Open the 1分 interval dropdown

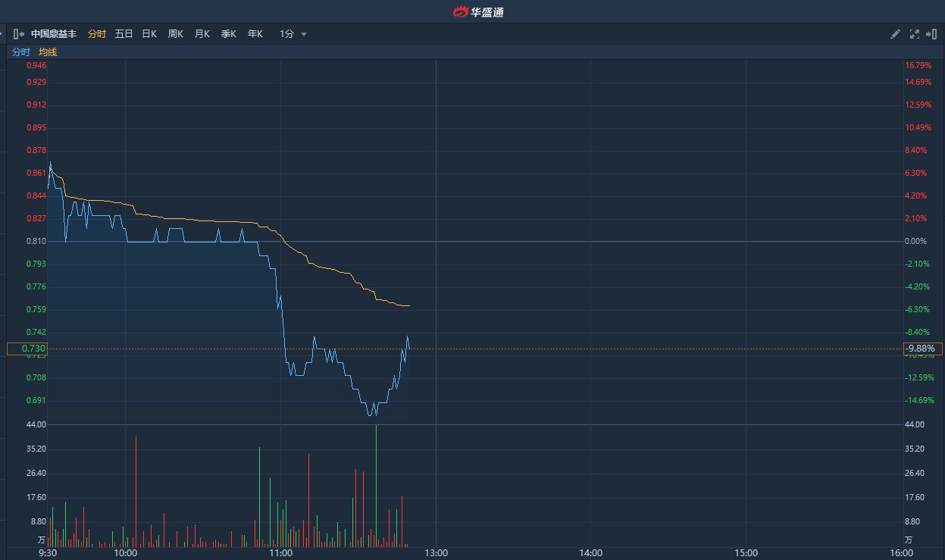point(293,34)
